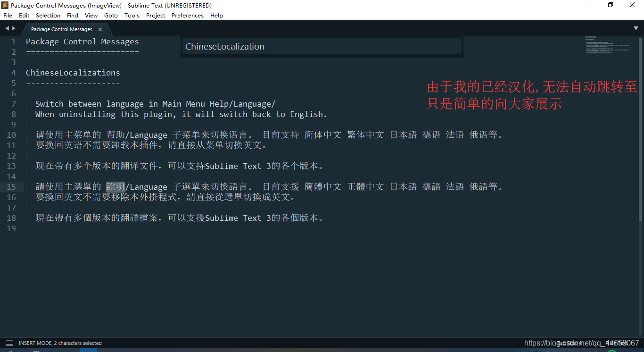Open the Goto menu

point(111,15)
